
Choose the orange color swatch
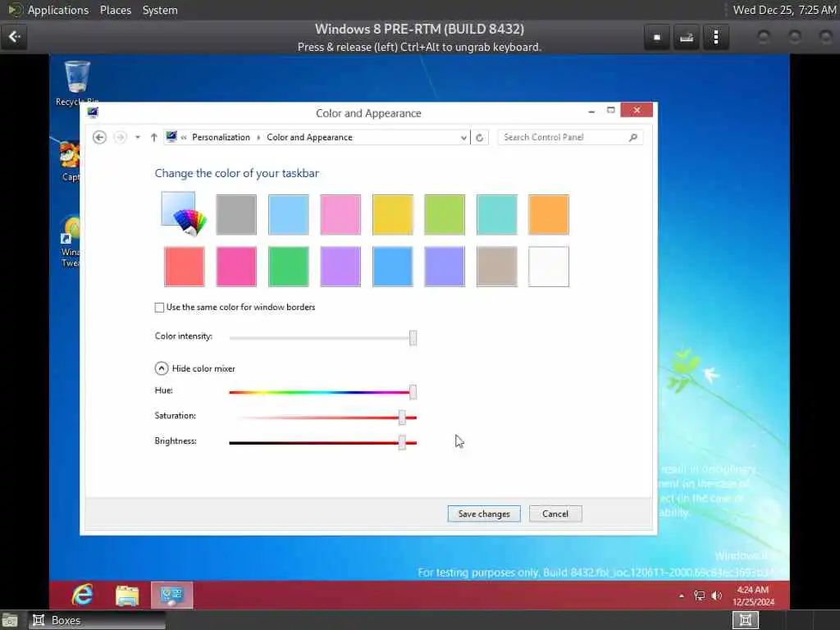549,214
